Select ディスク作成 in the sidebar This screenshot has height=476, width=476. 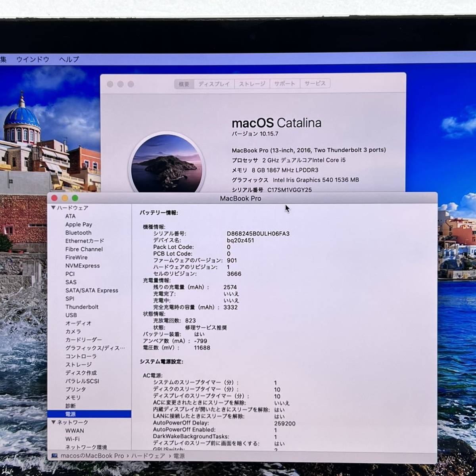[x=81, y=373]
